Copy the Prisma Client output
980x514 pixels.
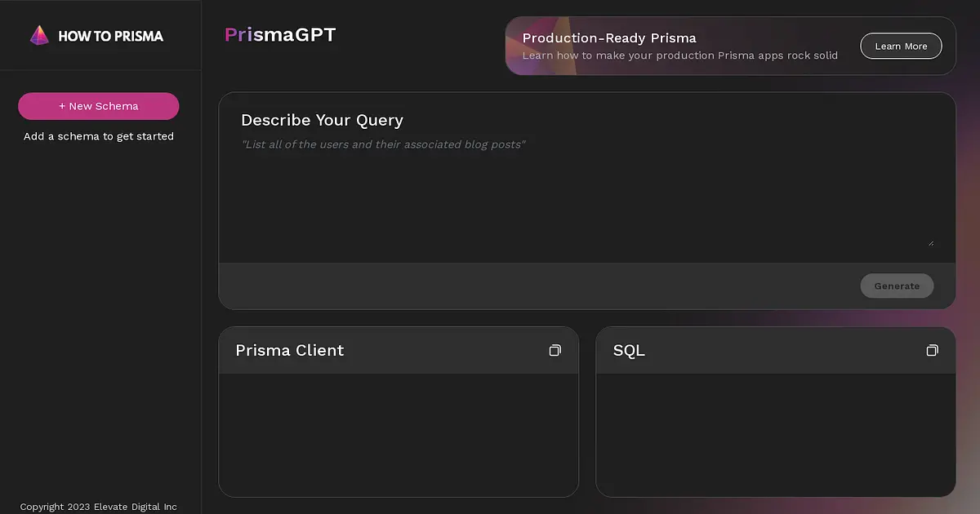click(x=555, y=350)
